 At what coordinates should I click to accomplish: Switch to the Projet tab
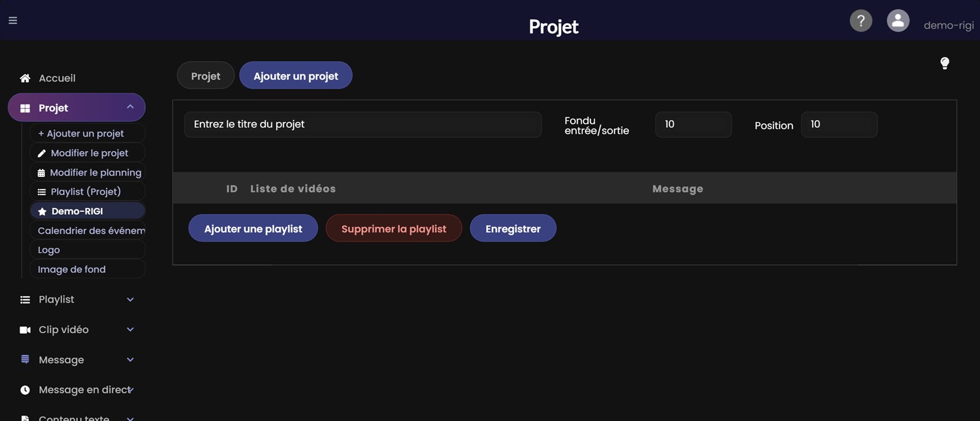click(206, 76)
